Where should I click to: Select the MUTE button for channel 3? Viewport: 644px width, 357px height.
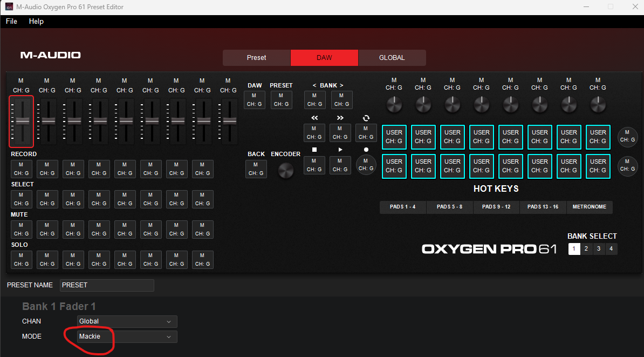coord(73,230)
